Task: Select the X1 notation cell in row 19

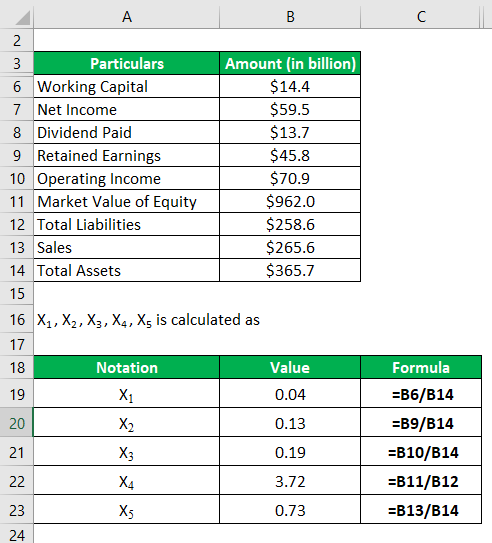Action: pyautogui.click(x=127, y=394)
